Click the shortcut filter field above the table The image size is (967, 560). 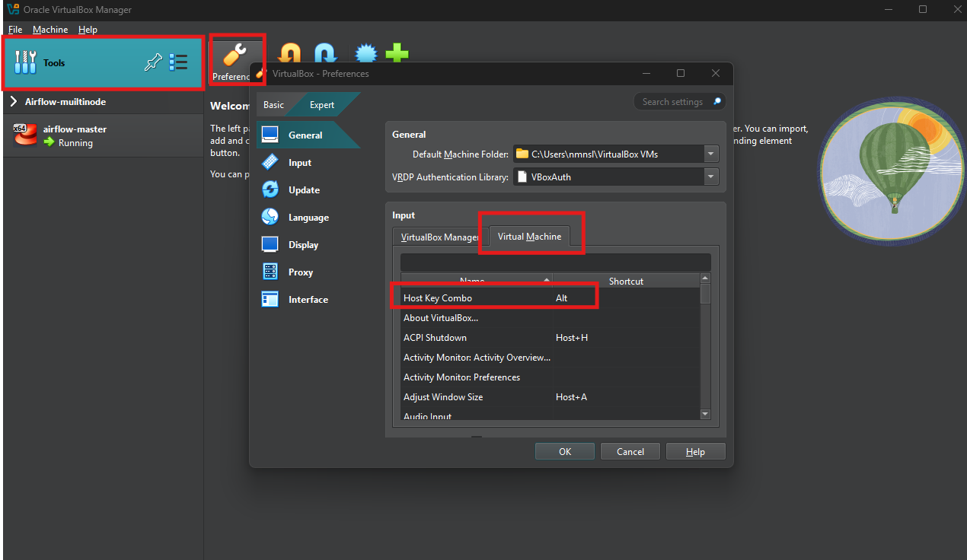pyautogui.click(x=556, y=262)
